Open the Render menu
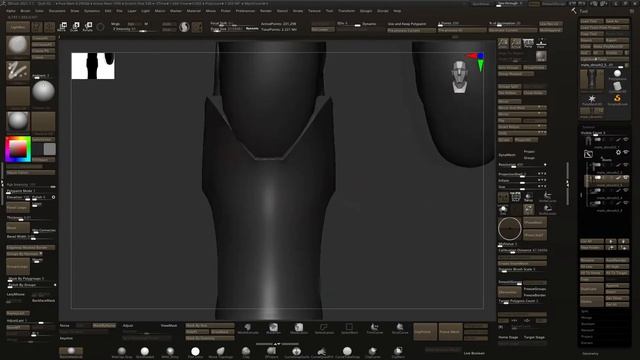The width and height of the screenshot is (640, 360). pos(266,11)
